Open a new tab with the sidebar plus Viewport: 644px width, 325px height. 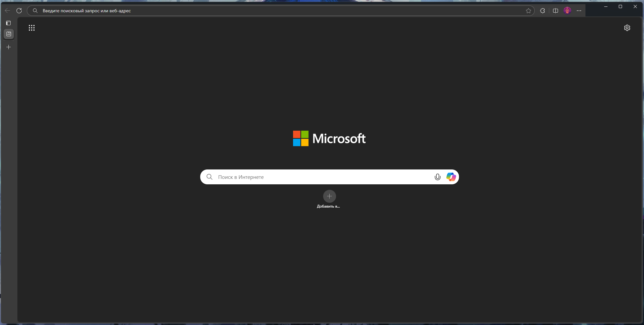point(9,47)
